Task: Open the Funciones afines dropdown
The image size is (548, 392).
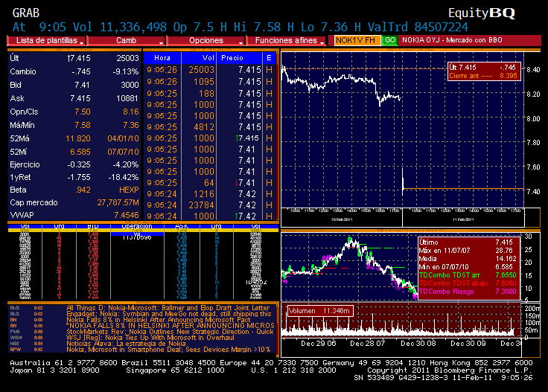Action: (286, 40)
